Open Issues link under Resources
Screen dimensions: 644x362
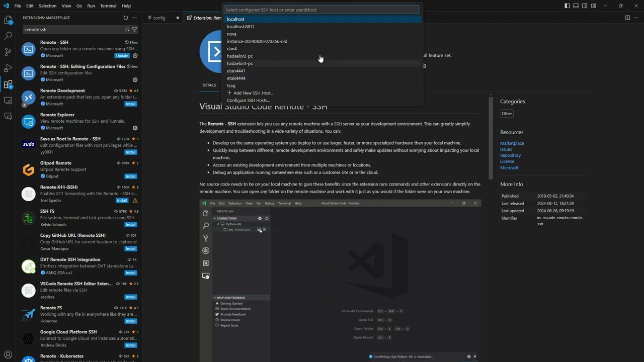[506, 149]
